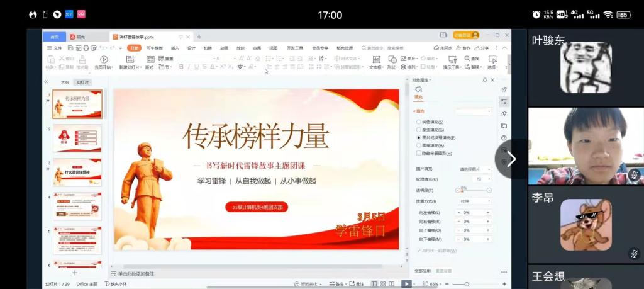This screenshot has width=644, height=289.
Task: Choose 渐变填充 fill option
Action: tap(419, 130)
